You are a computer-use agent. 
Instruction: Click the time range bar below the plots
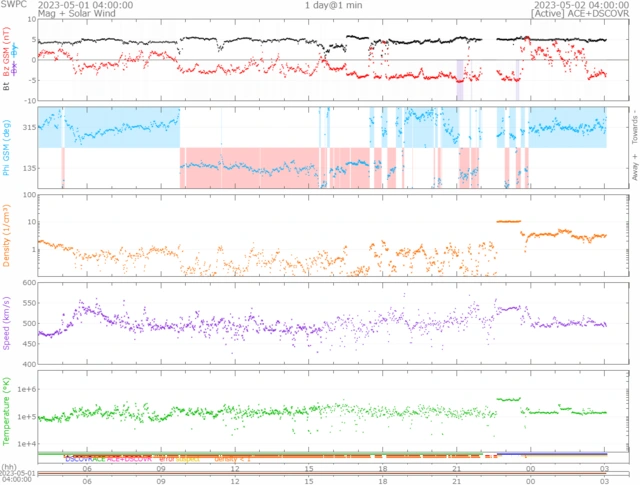pos(333,474)
